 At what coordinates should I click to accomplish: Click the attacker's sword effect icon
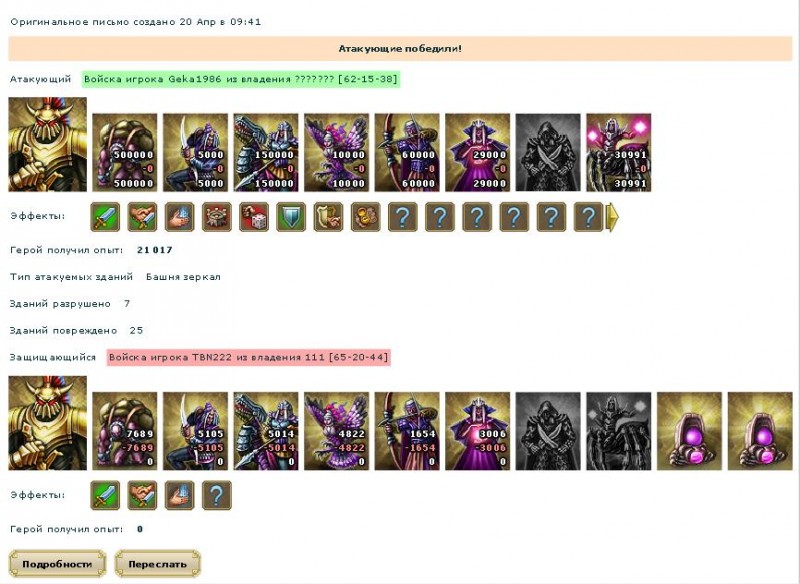[105, 217]
